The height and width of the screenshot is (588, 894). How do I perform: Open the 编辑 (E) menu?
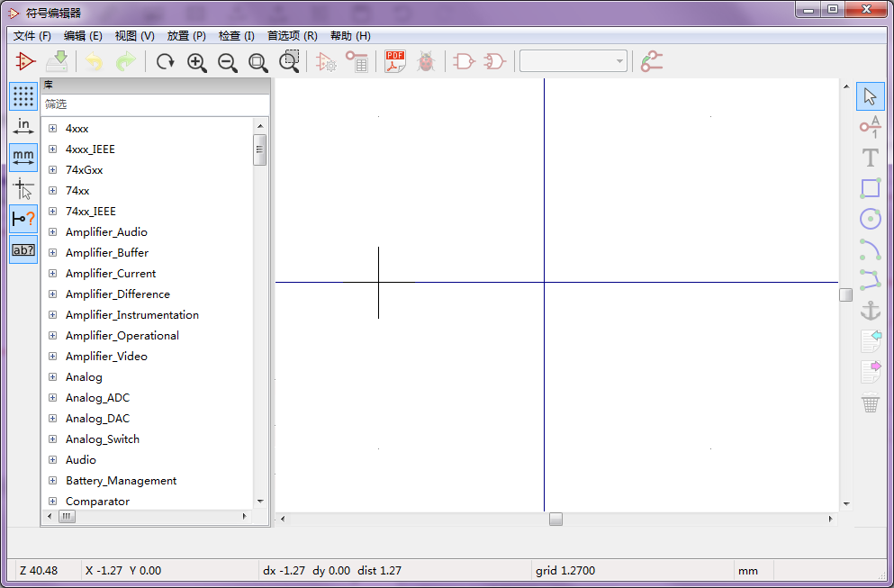[x=83, y=36]
